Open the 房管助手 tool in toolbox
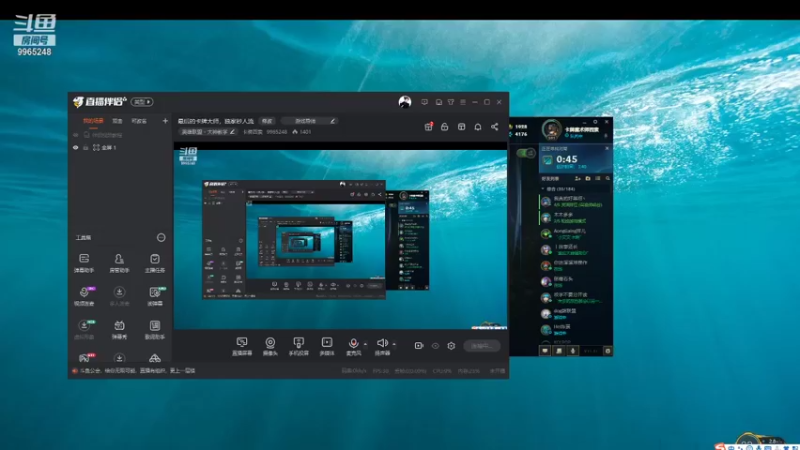Viewport: 800px width, 450px height. tap(119, 263)
